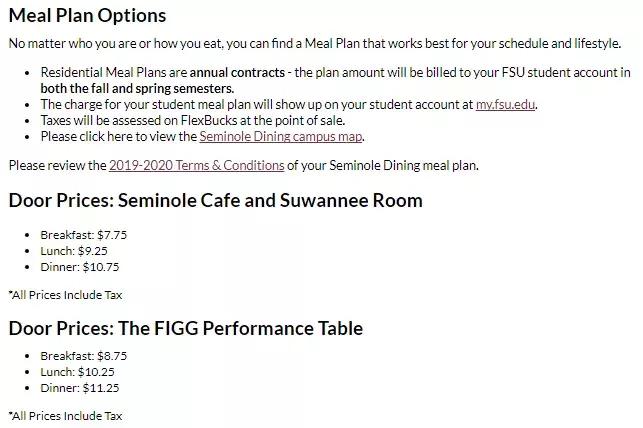Image resolution: width=643 pixels, height=428 pixels.
Task: Click the tax note below FIGG prices
Action: tap(65, 415)
